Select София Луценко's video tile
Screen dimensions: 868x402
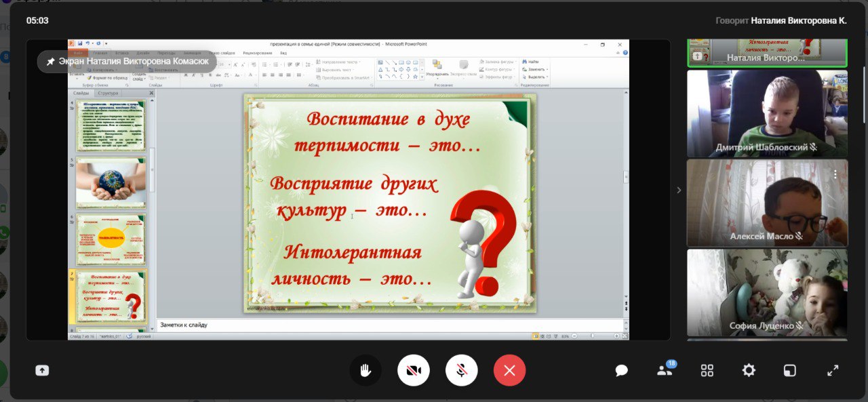[767, 292]
